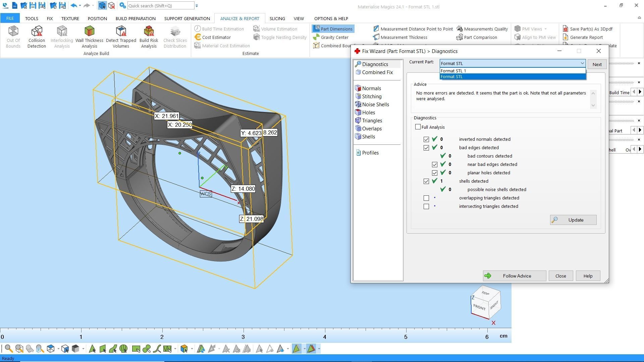Click the right arrow next to Build Time

640,92
